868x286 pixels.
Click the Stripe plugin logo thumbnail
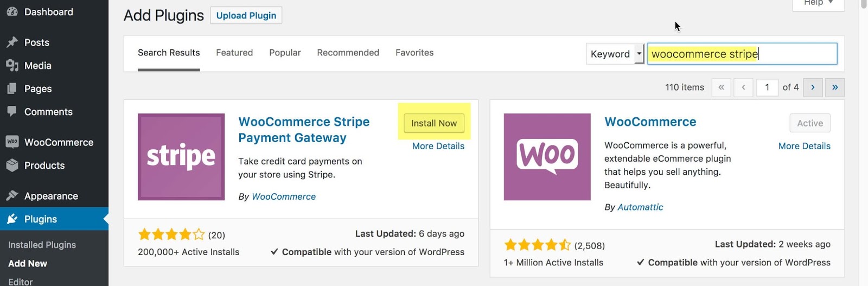click(181, 157)
